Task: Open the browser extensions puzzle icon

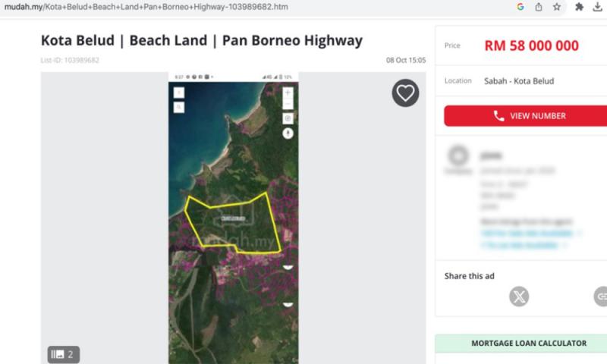Action: [580, 7]
